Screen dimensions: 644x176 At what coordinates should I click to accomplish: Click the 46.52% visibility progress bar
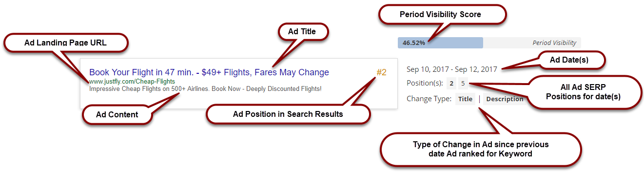pos(489,43)
